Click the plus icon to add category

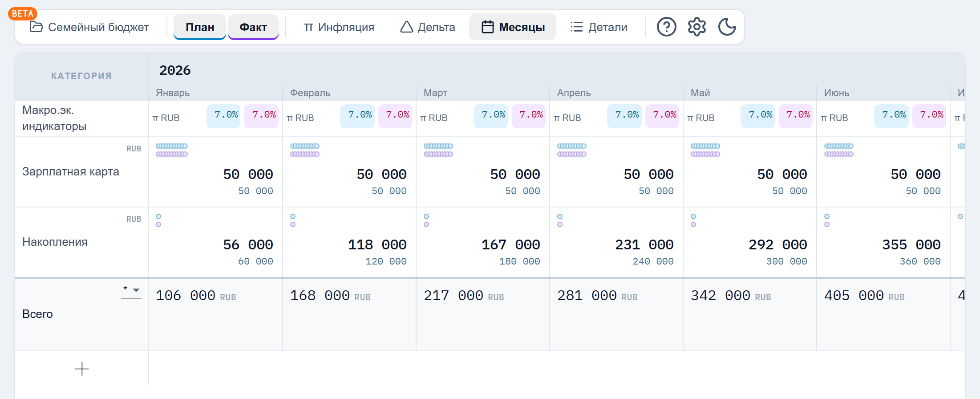81,369
